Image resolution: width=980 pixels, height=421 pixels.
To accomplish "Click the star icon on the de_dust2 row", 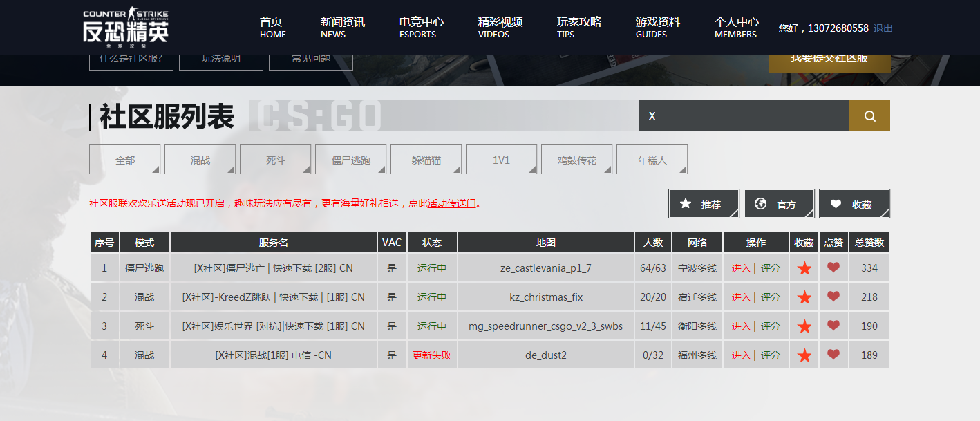I will (804, 354).
